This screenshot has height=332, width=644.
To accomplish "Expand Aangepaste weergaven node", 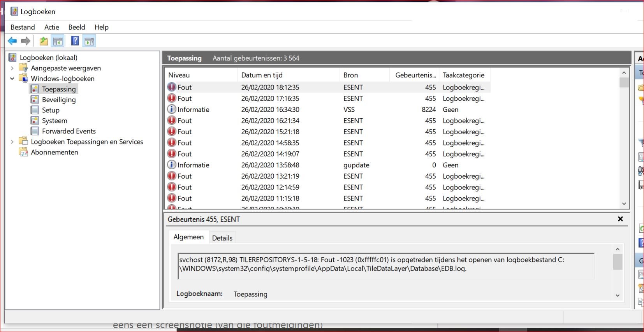I will [x=12, y=68].
